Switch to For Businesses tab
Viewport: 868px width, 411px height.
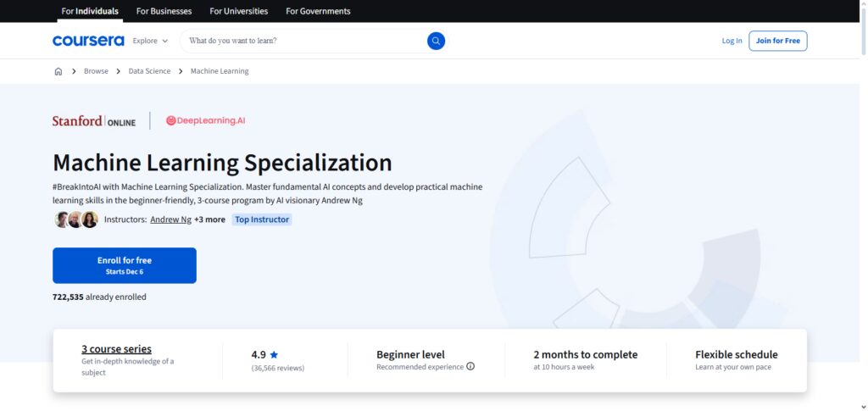point(164,11)
